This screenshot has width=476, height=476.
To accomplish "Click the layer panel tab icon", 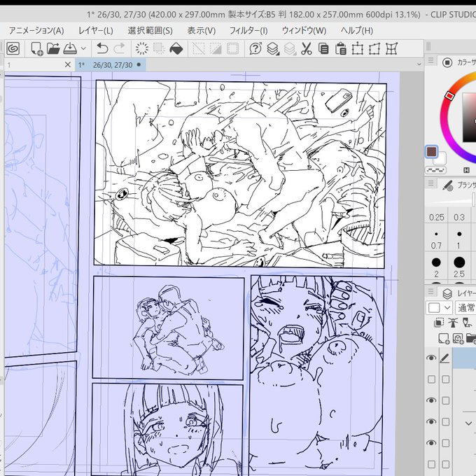I will pos(447,293).
